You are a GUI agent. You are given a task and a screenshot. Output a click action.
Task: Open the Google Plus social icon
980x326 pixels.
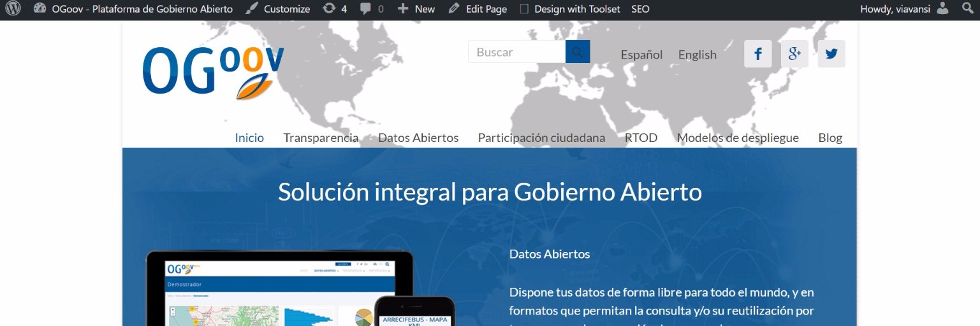[x=794, y=53]
